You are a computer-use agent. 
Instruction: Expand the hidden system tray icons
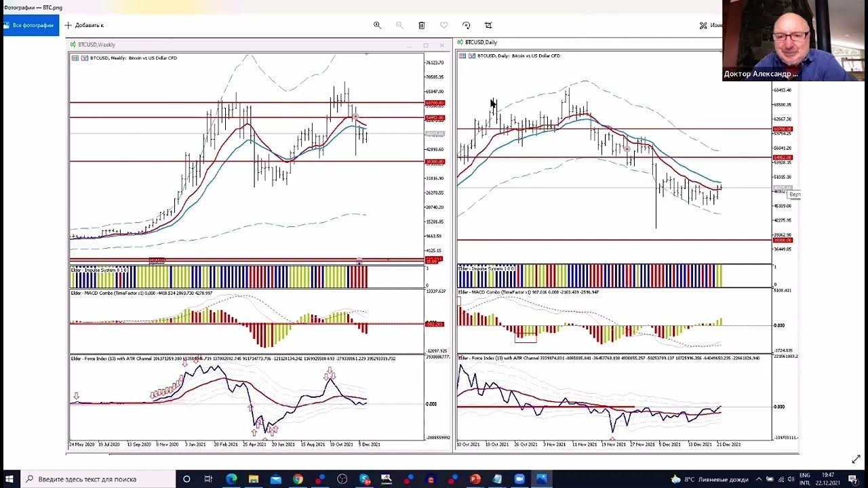point(758,479)
